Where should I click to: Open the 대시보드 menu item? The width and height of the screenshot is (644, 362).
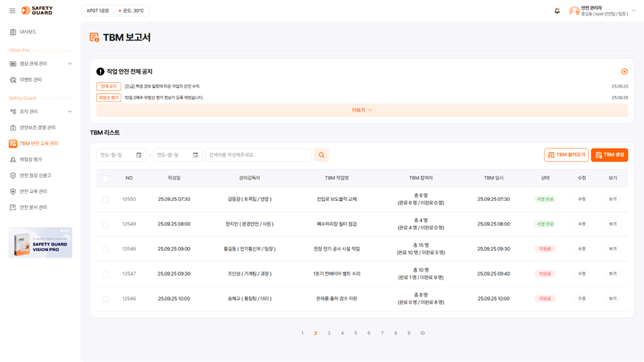pos(28,32)
